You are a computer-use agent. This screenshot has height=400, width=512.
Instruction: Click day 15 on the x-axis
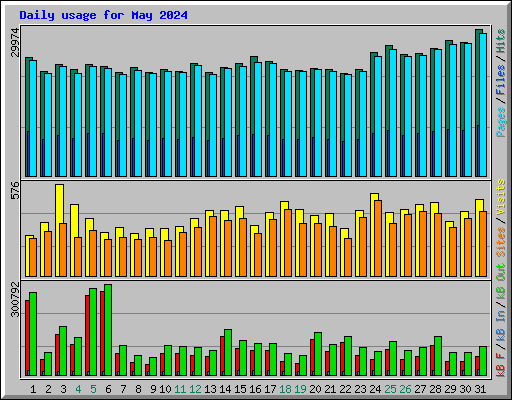pos(240,389)
